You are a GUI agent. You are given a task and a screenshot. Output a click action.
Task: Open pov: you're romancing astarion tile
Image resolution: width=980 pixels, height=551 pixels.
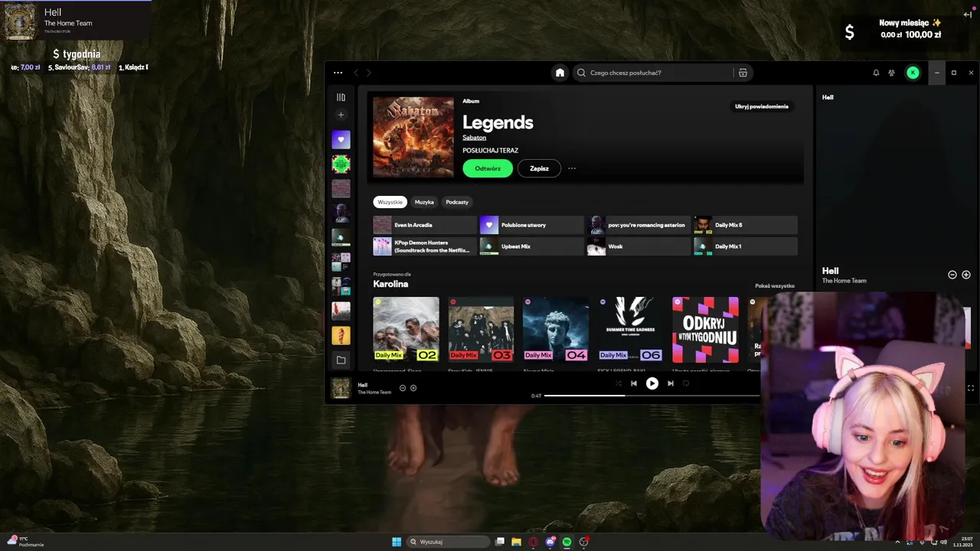pos(639,225)
